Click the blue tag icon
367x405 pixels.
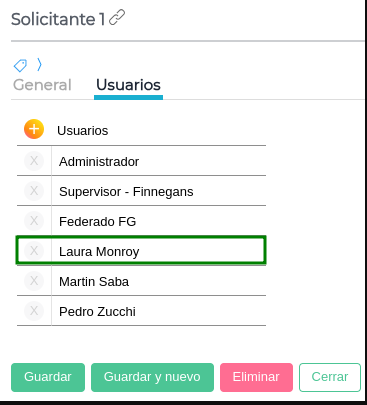[x=20, y=65]
